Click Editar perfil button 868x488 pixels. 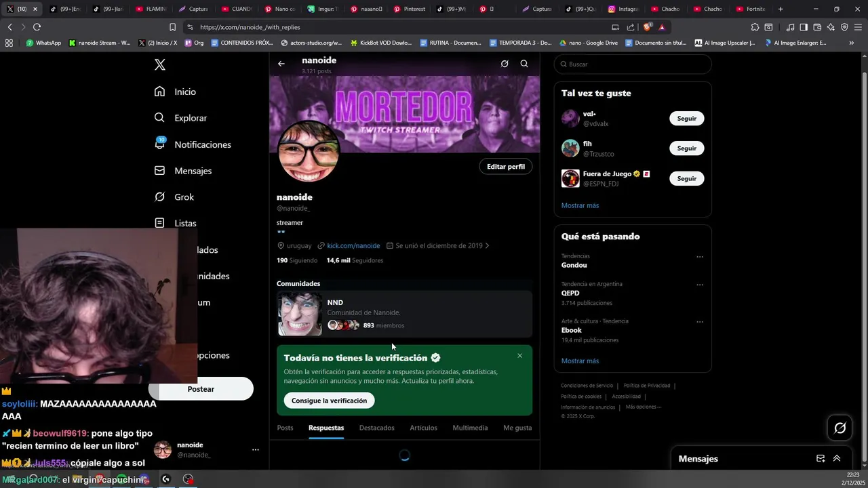506,167
